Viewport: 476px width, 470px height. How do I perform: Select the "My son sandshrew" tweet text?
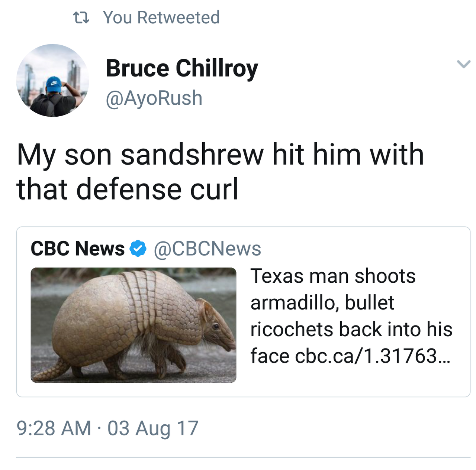220,155
